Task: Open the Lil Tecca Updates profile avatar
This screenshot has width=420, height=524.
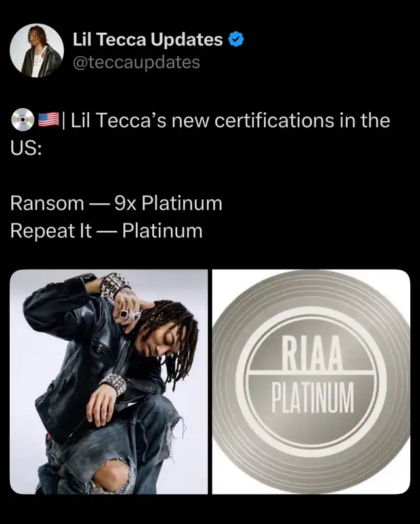Action: point(37,50)
